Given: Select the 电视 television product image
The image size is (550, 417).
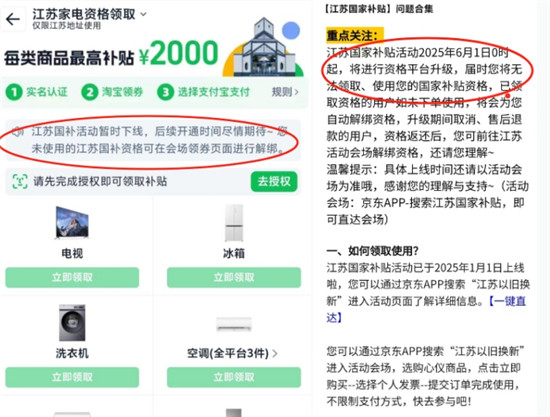Looking at the screenshot, I should click(x=72, y=223).
